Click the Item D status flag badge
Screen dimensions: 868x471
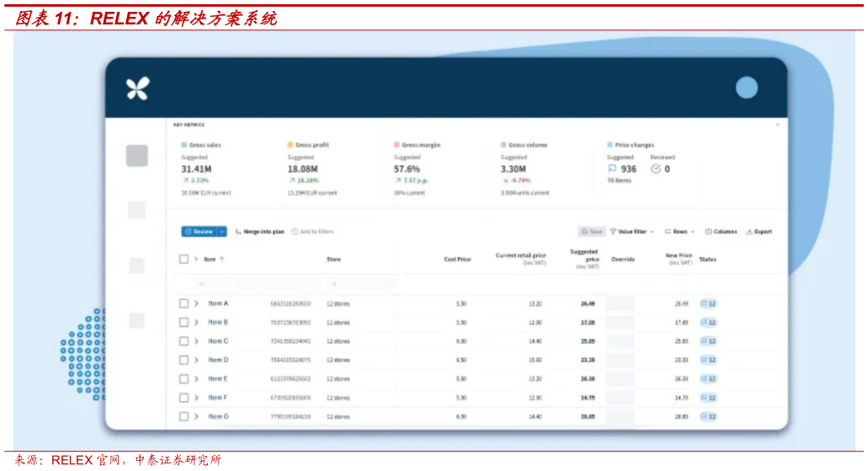[x=708, y=360]
